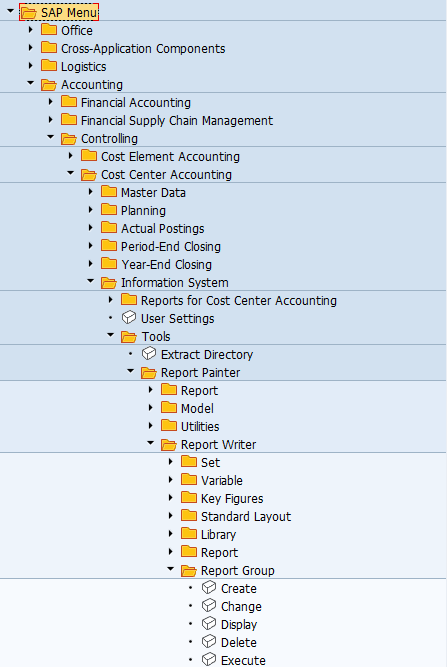Select the Cost Center Accounting label
The height and width of the screenshot is (667, 447).
[x=166, y=175]
